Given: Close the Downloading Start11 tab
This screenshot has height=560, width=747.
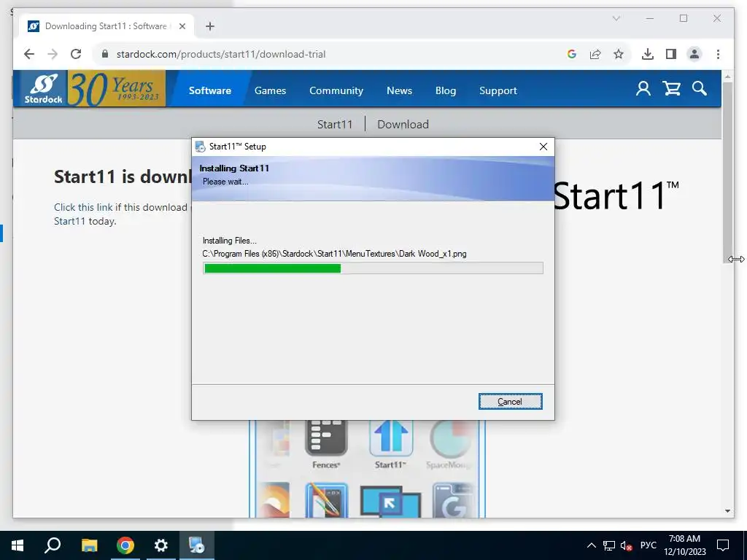Looking at the screenshot, I should coord(182,26).
